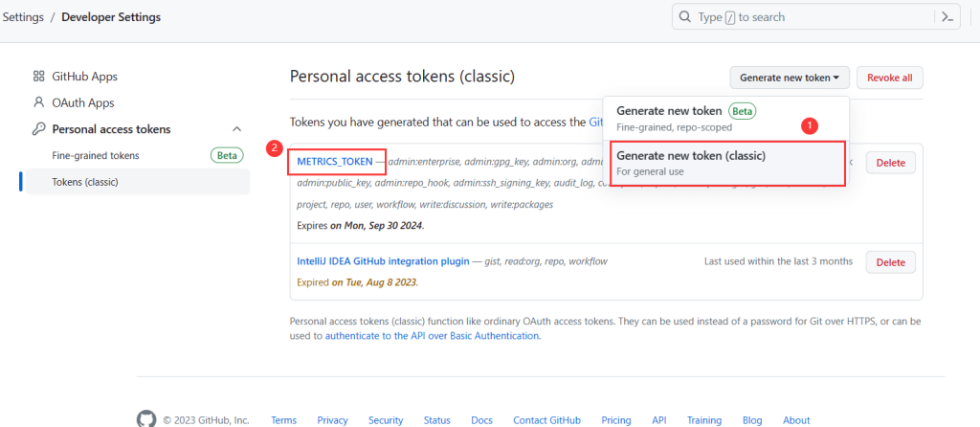
Task: Click the search input field
Action: (804, 17)
